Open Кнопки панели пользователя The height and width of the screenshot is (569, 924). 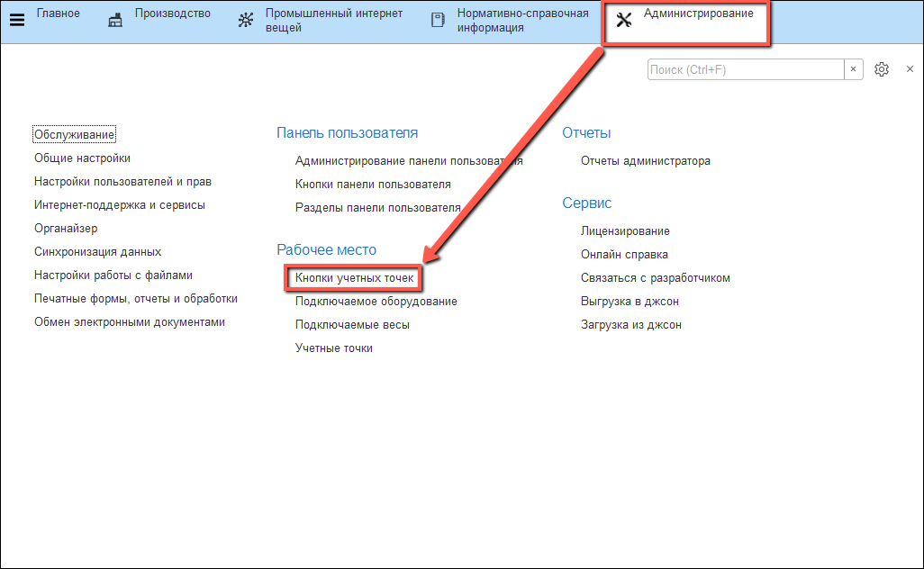373,185
